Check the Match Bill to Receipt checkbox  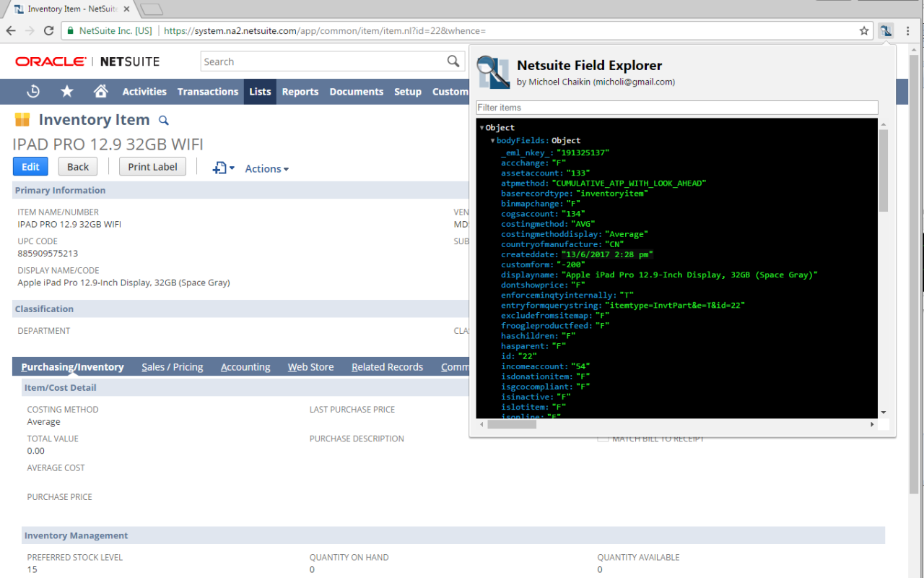point(603,438)
